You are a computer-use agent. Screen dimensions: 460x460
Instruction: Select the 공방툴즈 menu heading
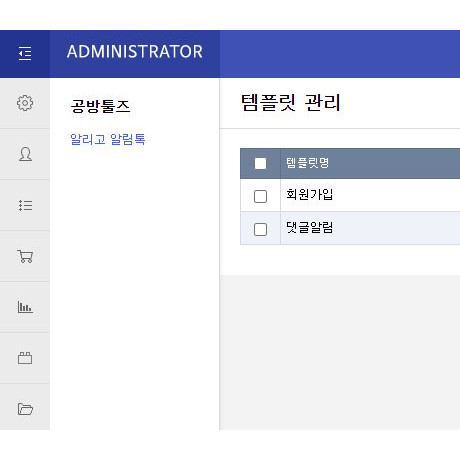pyautogui.click(x=100, y=106)
